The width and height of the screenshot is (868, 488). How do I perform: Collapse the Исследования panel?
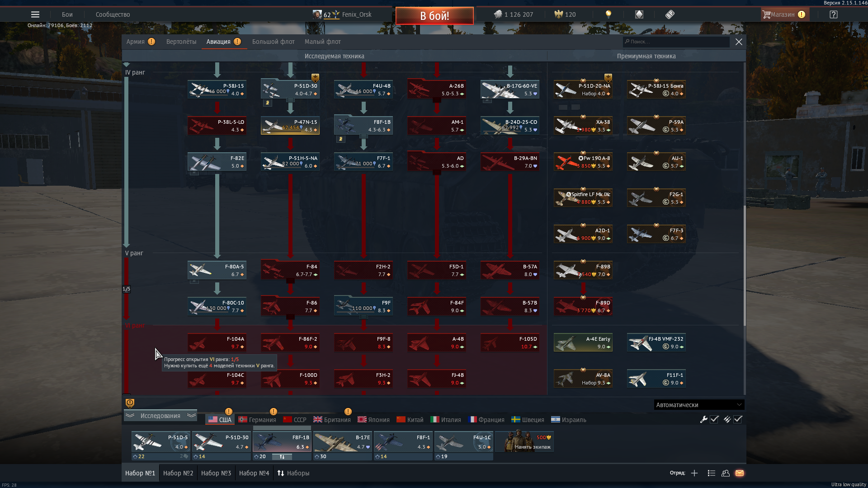pos(160,416)
